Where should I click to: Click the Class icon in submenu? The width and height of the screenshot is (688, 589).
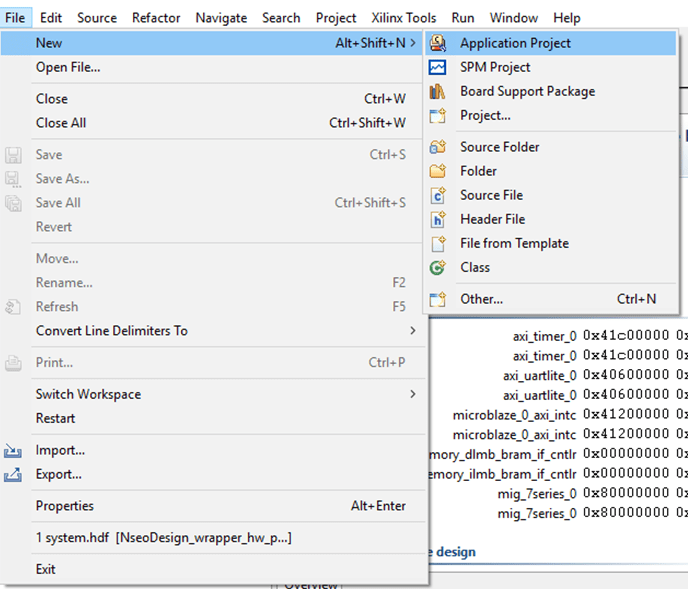click(437, 267)
